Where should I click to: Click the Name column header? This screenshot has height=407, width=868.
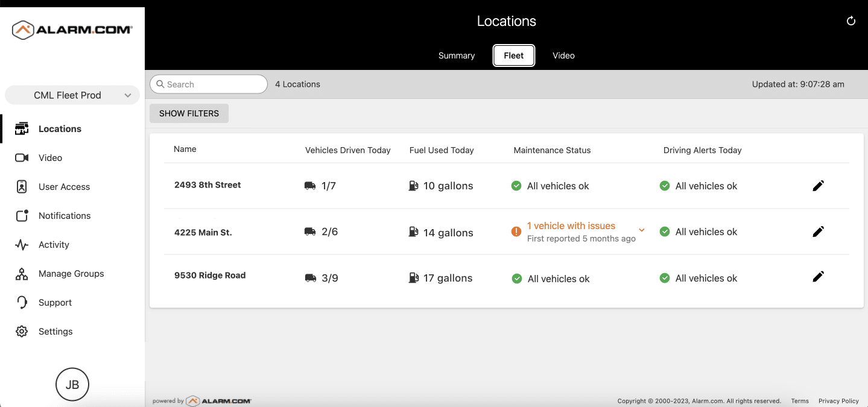pyautogui.click(x=185, y=149)
